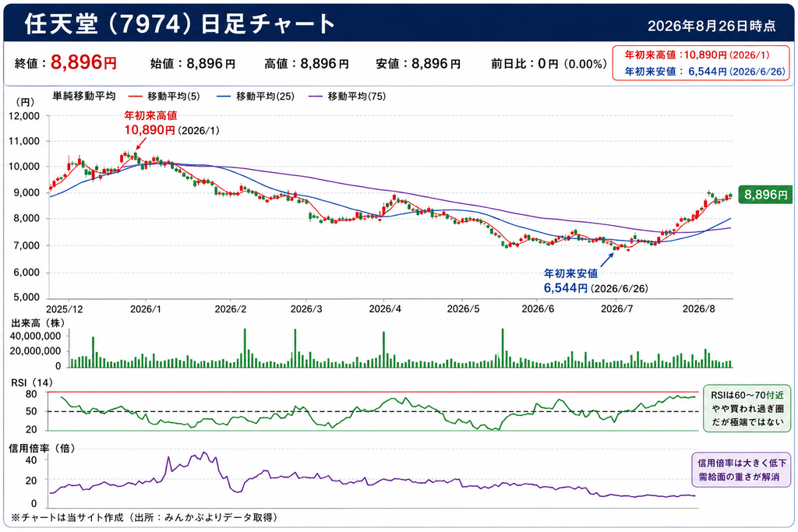Click the 2026/4 date axis label
The width and height of the screenshot is (798, 532).
coord(384,309)
